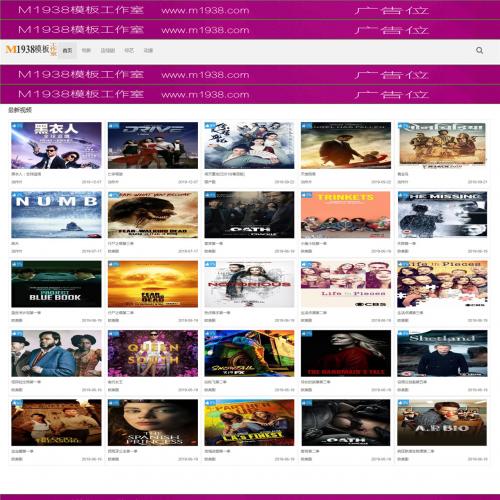Open The Handmaid's Tale poster
500x500 pixels.
tap(346, 353)
